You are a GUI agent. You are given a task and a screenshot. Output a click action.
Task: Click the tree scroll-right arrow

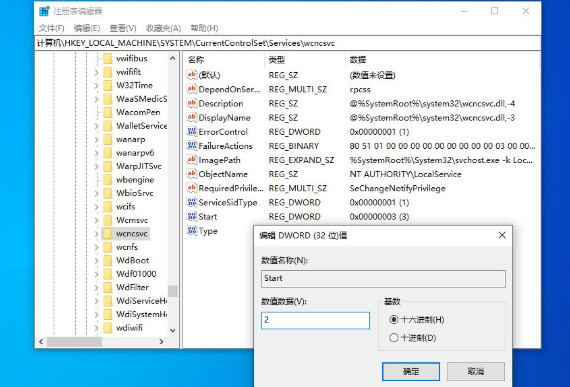[x=161, y=342]
